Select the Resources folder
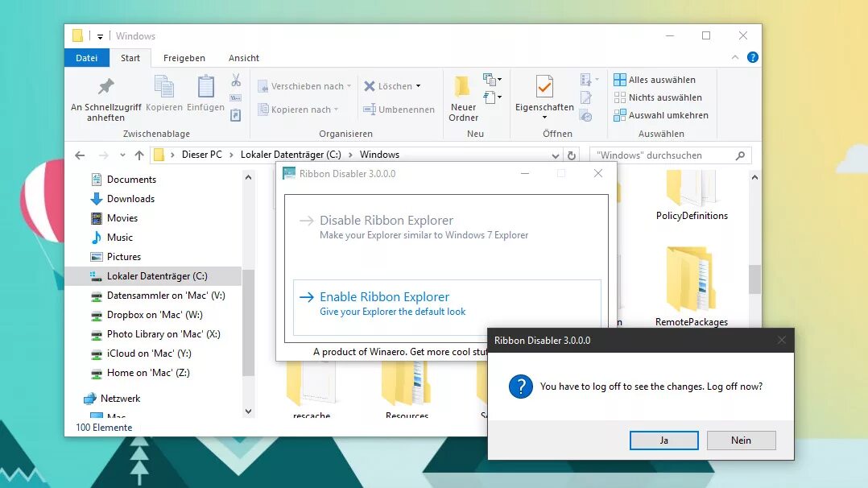This screenshot has height=488, width=868. [407, 391]
